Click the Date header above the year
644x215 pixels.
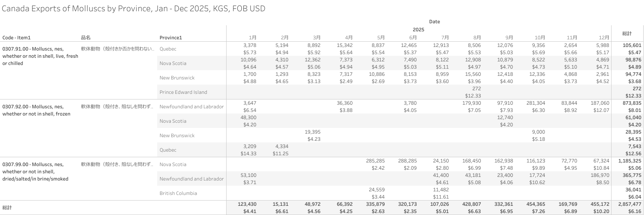click(434, 22)
